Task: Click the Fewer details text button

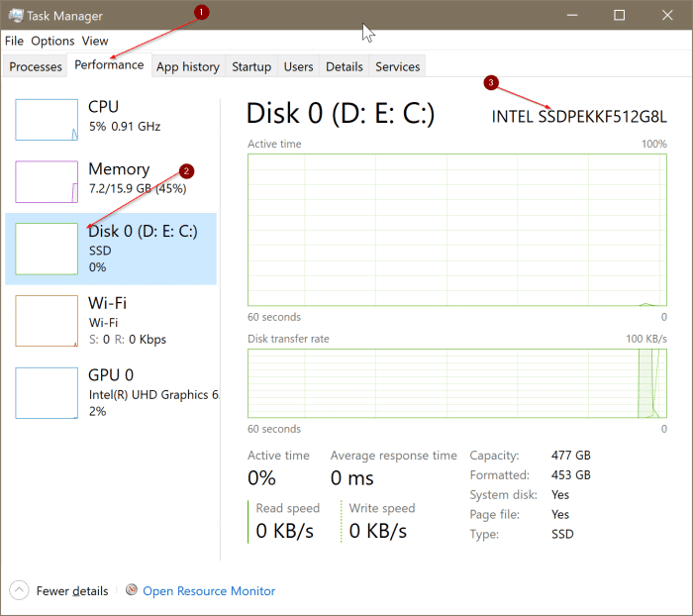Action: pos(72,591)
